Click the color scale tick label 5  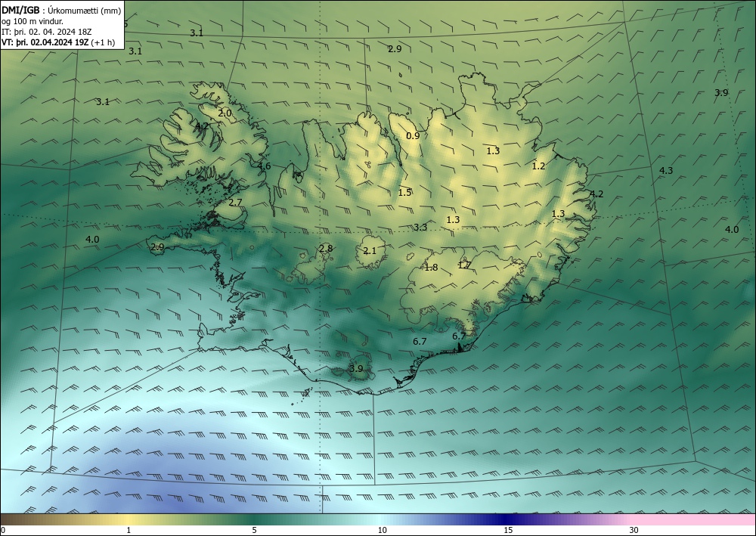[254, 530]
